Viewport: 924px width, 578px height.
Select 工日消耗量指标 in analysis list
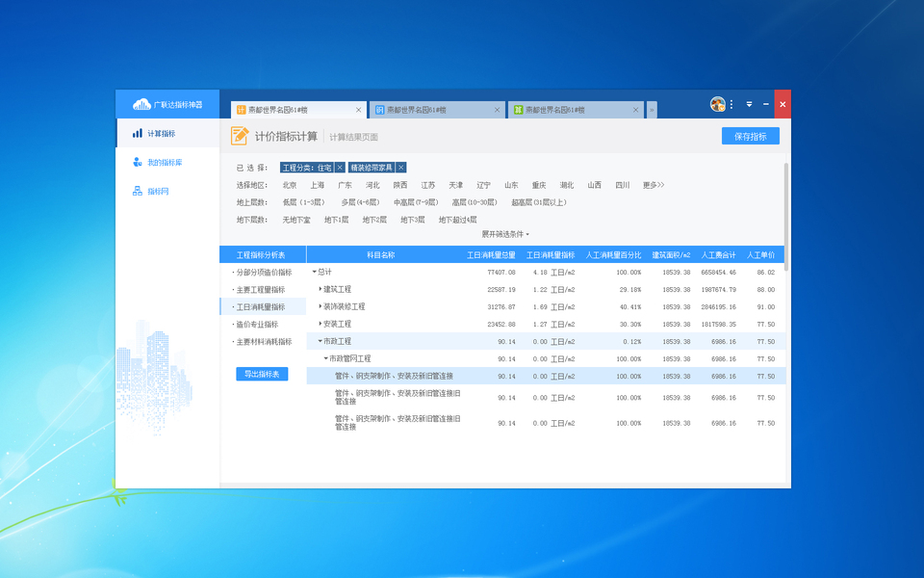(x=263, y=306)
